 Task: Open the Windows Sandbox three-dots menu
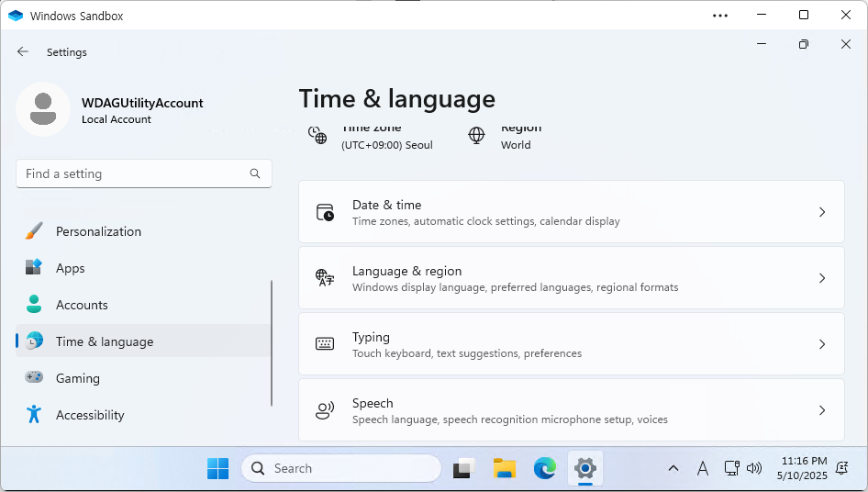click(720, 16)
